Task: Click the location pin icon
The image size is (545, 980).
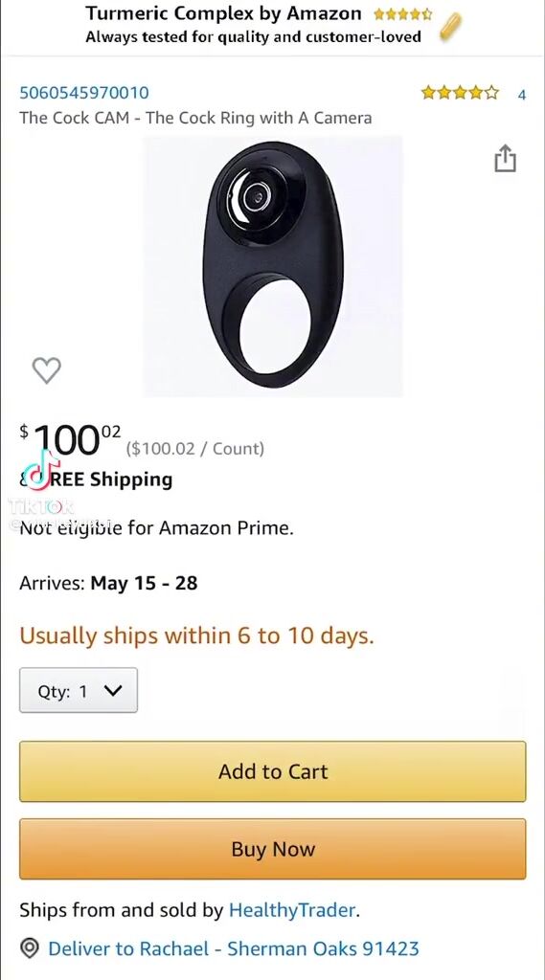Action: point(30,948)
